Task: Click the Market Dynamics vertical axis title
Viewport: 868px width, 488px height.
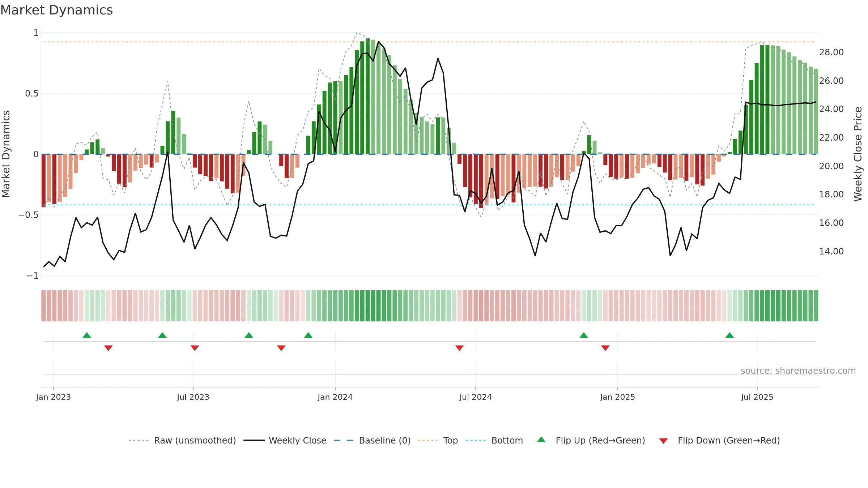Action: pos(6,154)
